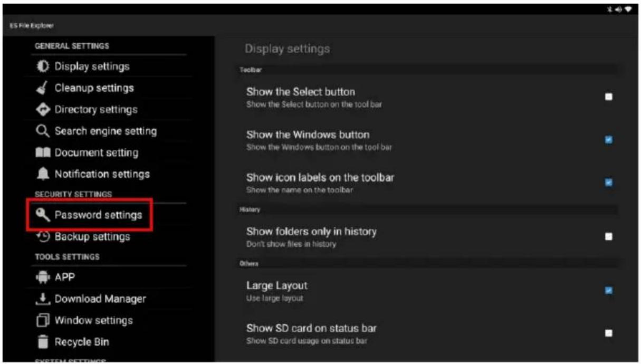The image size is (641, 364).
Task: Click 'Show SD card on status bar' text
Action: [x=311, y=328]
